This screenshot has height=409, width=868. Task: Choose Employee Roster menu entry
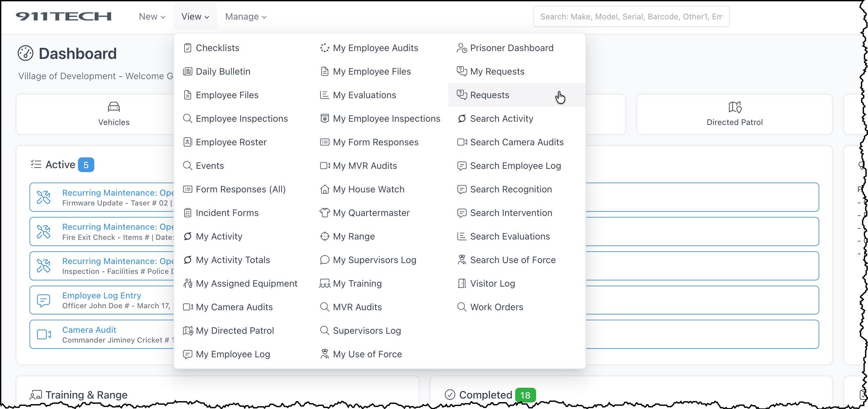[231, 142]
